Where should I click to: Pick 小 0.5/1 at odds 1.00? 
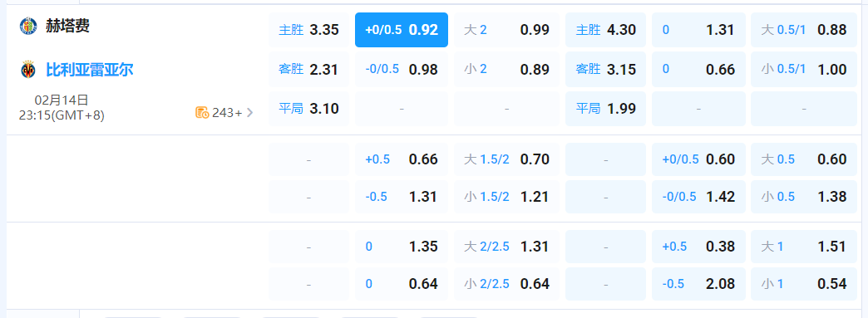(x=804, y=70)
